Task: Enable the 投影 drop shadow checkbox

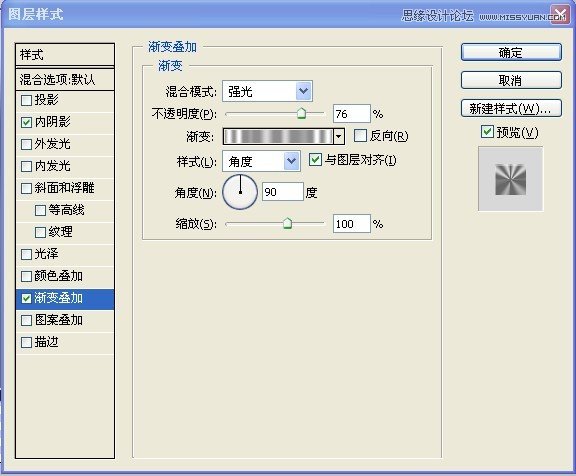Action: click(x=26, y=100)
